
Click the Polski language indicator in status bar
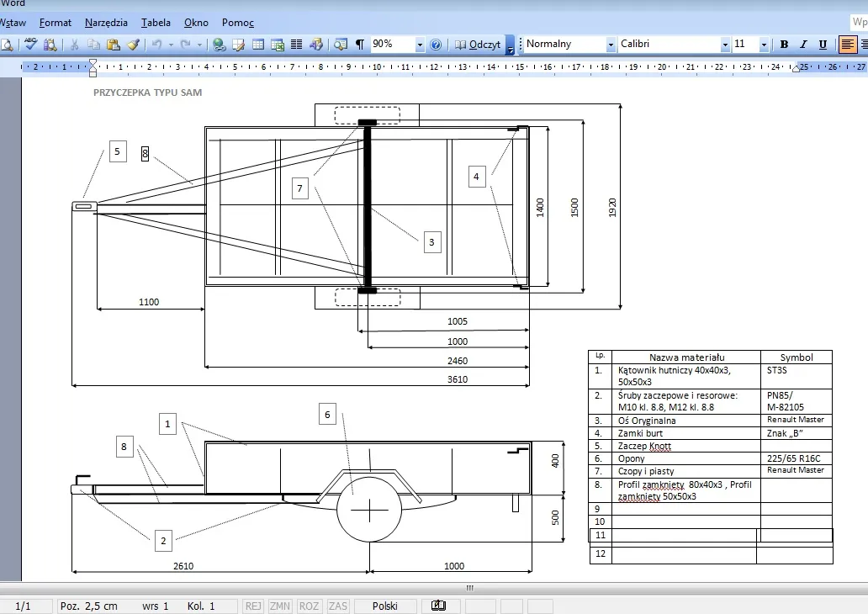(x=385, y=606)
